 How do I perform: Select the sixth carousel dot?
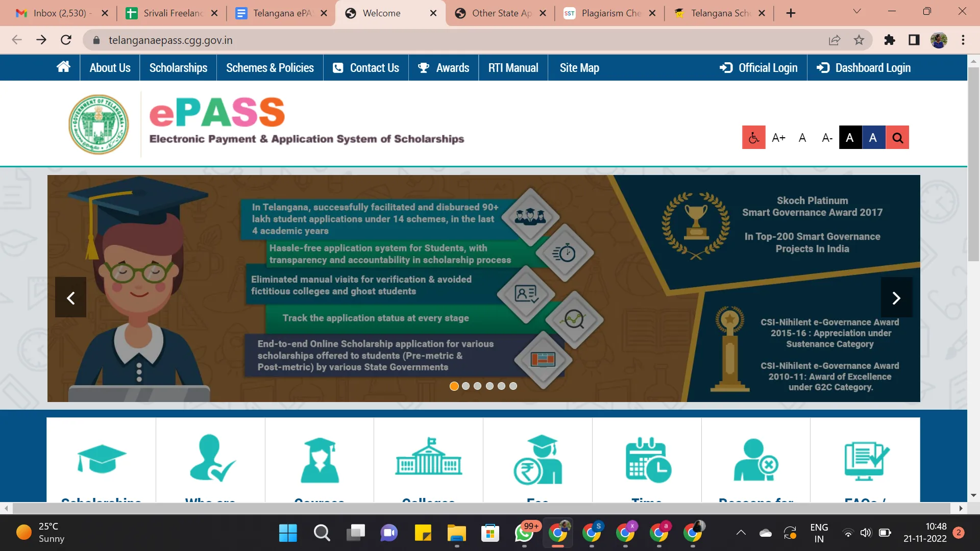513,386
